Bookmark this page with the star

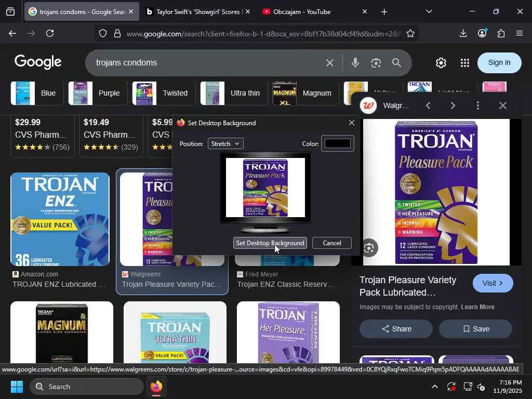click(x=410, y=33)
